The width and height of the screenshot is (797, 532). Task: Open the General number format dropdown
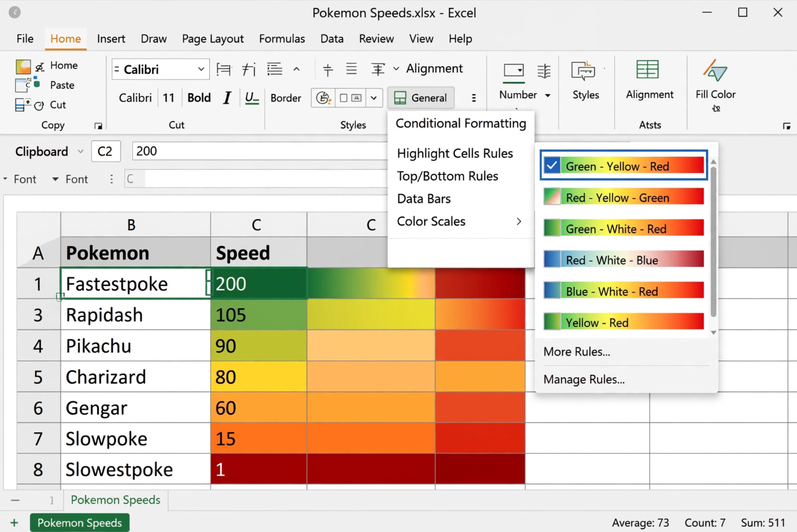[x=421, y=98]
